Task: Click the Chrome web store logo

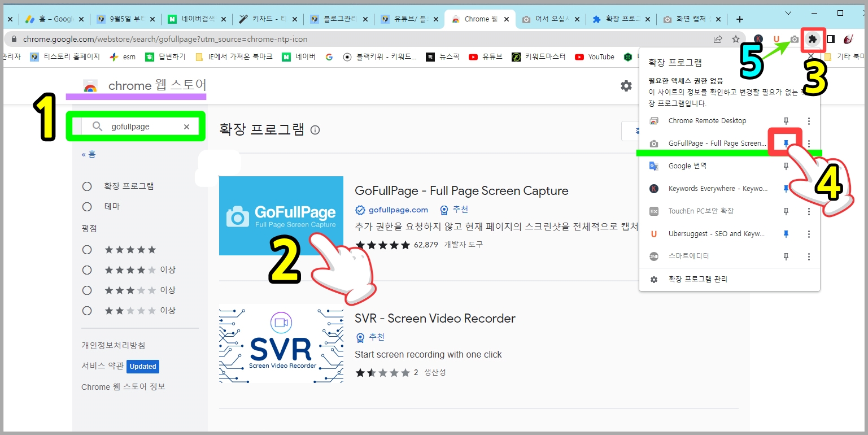Action: (x=90, y=86)
